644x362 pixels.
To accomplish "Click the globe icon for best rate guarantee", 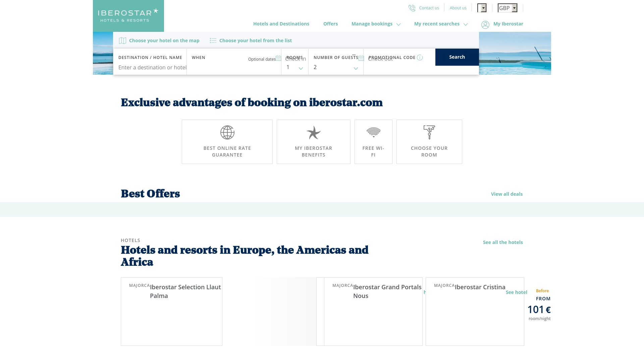I will coord(227,132).
